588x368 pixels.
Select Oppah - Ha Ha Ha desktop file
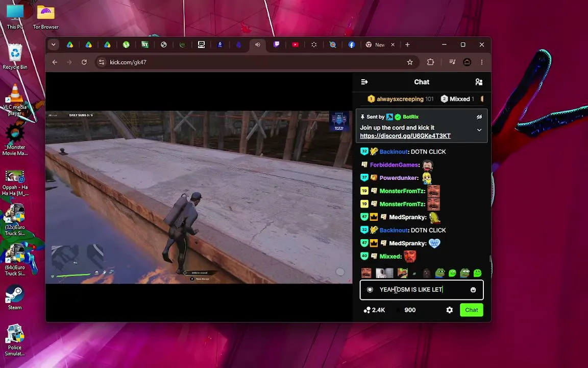point(15,183)
